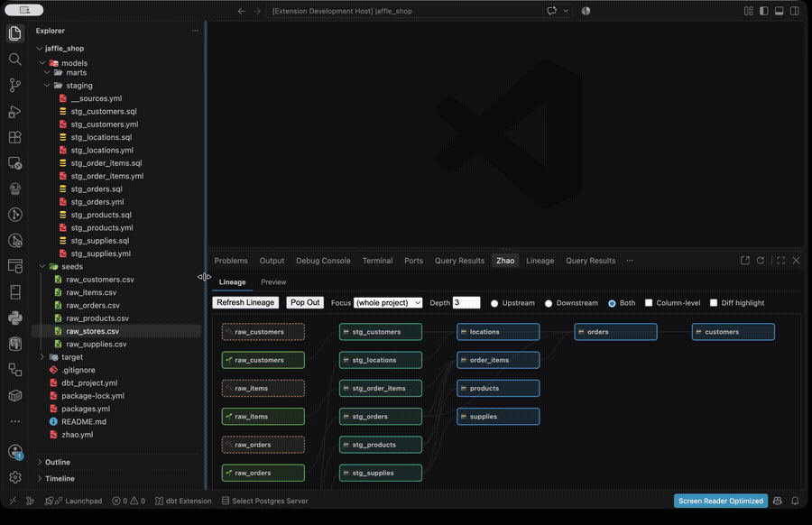The width and height of the screenshot is (812, 525).
Task: Switch to the Problems panel tab
Action: [x=231, y=261]
